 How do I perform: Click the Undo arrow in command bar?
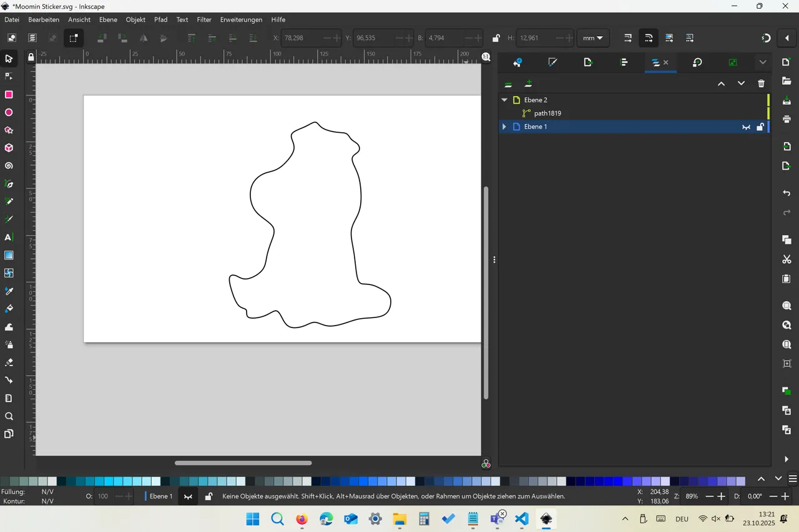click(x=787, y=193)
